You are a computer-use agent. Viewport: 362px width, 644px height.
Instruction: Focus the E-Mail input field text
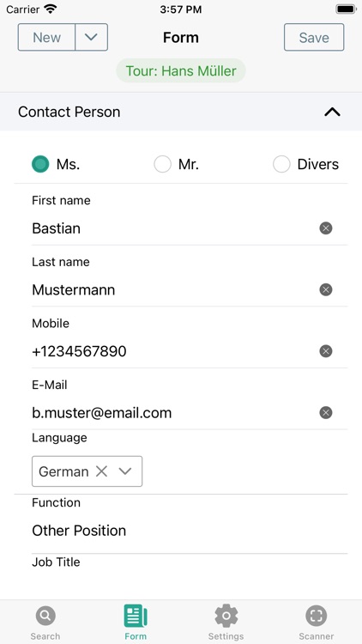[102, 412]
